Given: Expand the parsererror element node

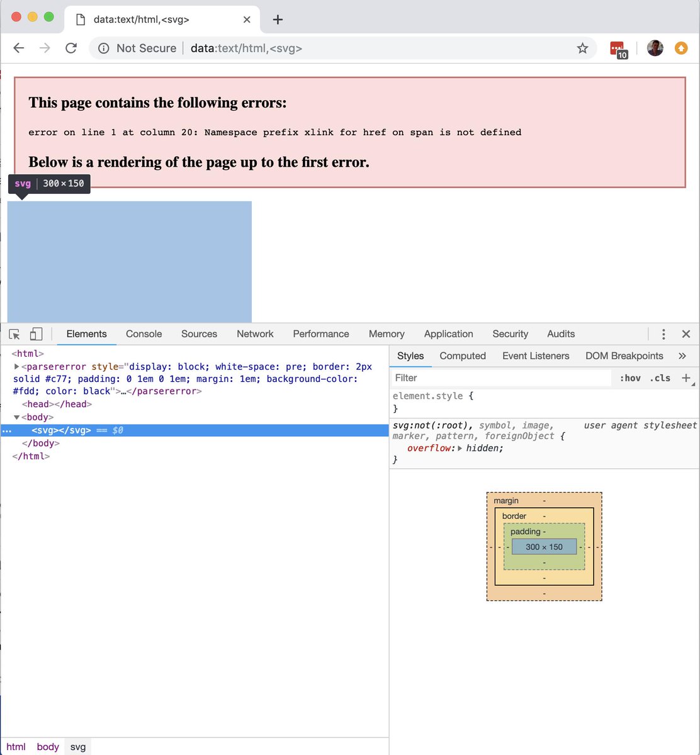Looking at the screenshot, I should tap(16, 366).
